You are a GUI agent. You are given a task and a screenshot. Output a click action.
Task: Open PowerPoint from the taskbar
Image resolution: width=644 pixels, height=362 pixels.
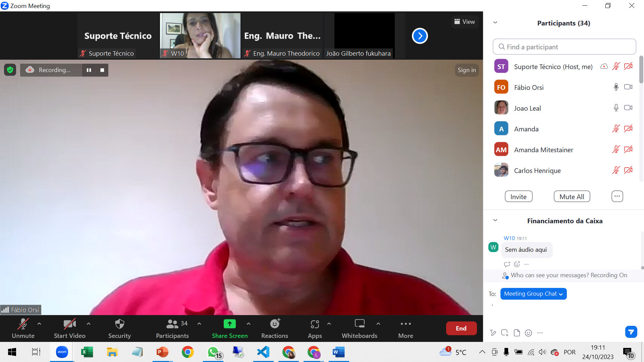click(x=162, y=352)
